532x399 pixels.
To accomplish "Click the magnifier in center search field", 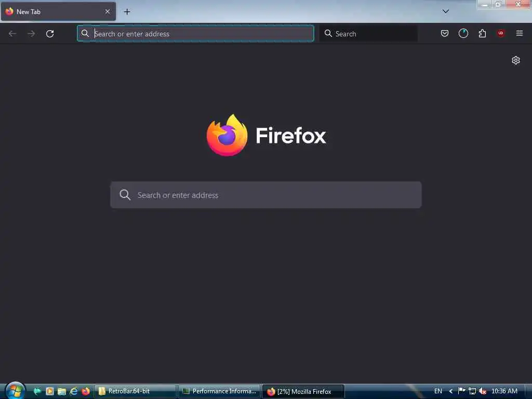I will [125, 195].
